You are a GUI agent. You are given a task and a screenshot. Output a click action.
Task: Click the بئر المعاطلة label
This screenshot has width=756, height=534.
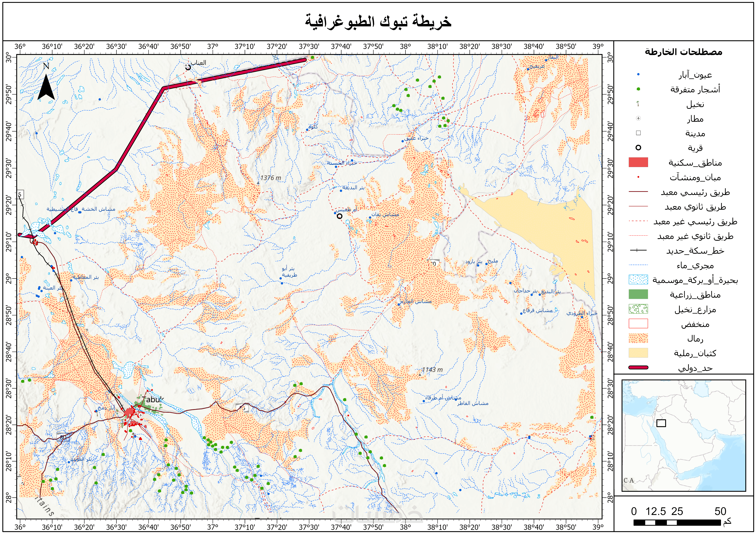tap(86, 277)
